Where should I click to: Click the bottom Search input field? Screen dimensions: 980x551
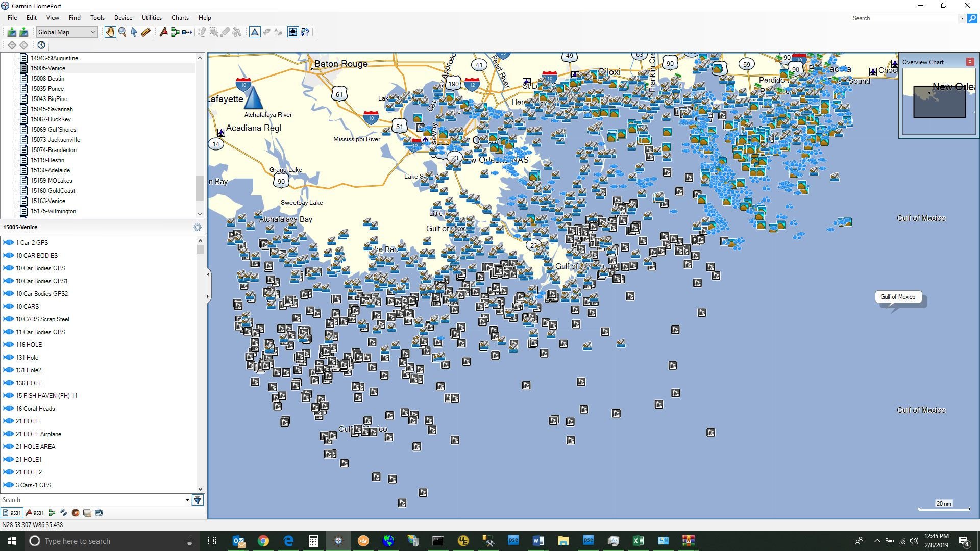click(x=92, y=500)
